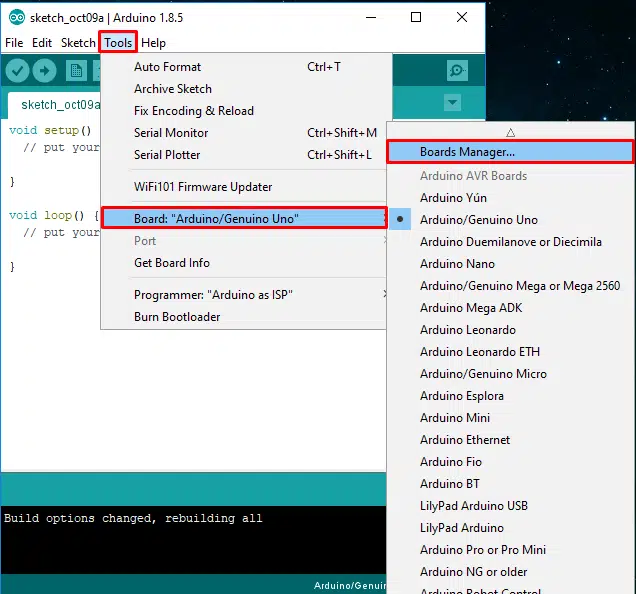Open the Edit menu
Viewport: 636px width, 594px height.
click(x=42, y=43)
